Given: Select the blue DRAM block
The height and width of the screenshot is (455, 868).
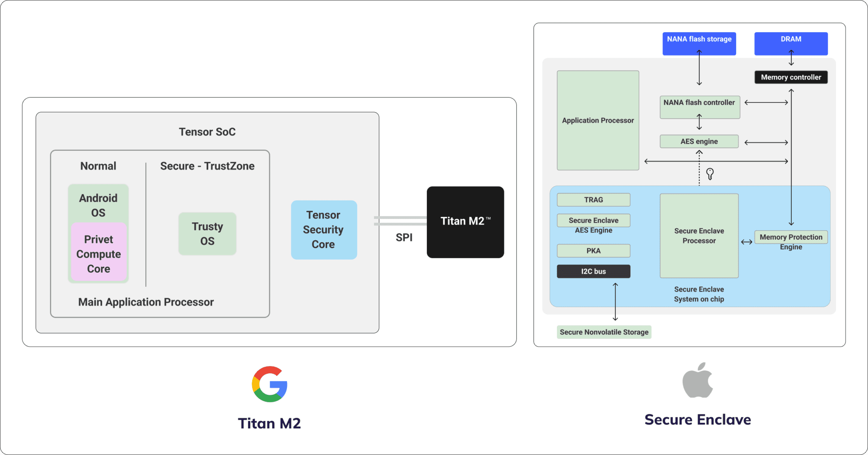Looking at the screenshot, I should tap(790, 43).
